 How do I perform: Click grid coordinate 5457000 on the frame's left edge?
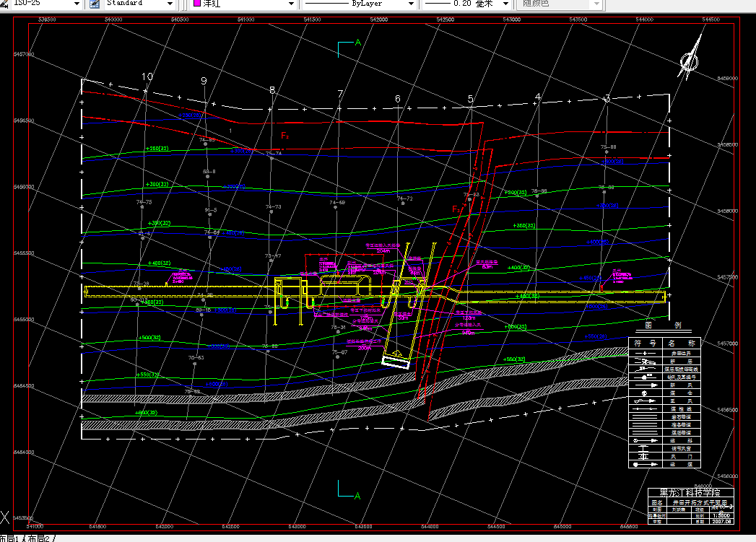24,54
